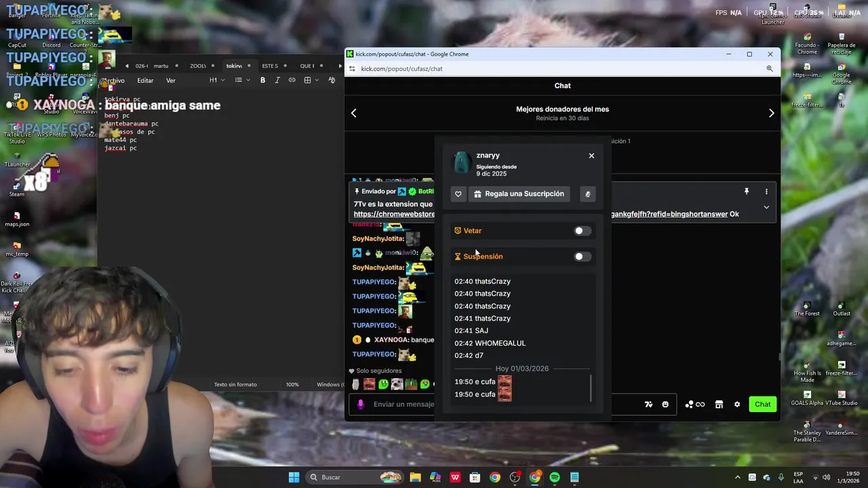Screen dimensions: 868x488
Task: Click zoom magnifier in Chrome address bar
Action: (770, 68)
